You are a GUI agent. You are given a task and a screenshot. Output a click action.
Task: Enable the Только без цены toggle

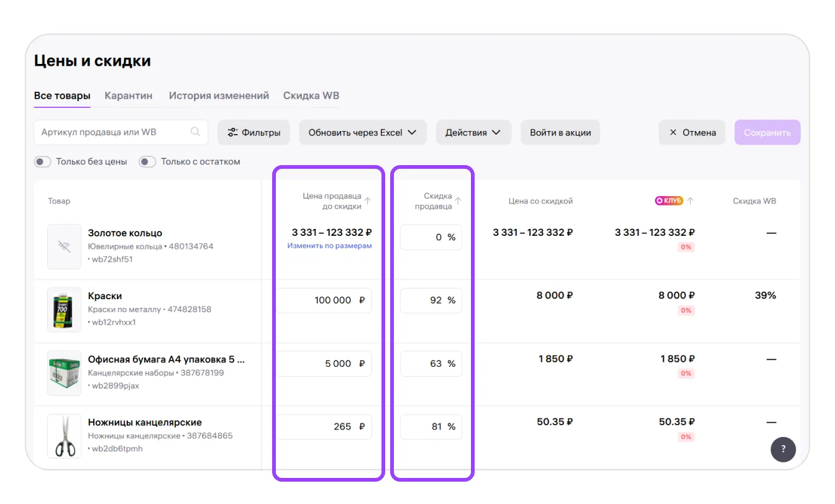click(x=43, y=161)
